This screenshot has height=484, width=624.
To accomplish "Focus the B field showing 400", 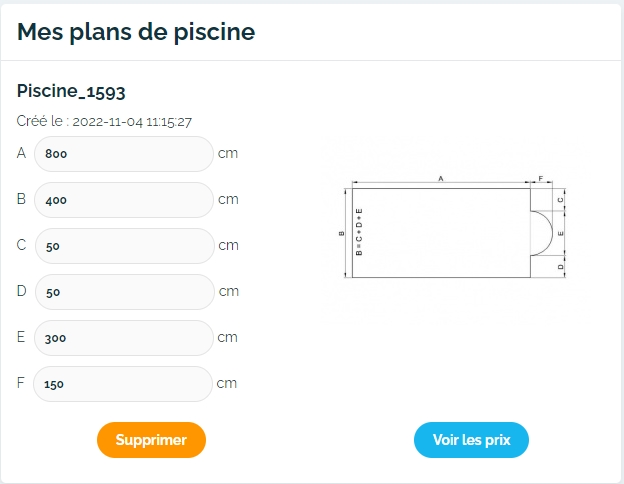I will click(x=123, y=200).
